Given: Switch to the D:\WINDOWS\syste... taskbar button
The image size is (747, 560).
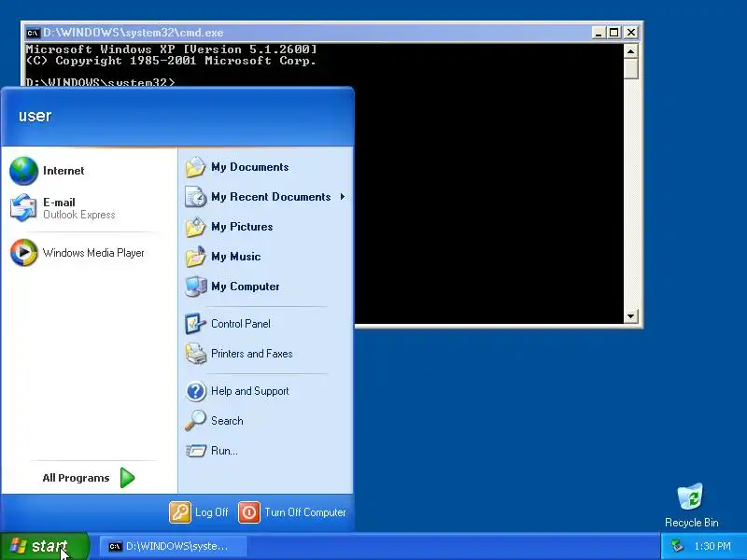Looking at the screenshot, I should pos(174,546).
